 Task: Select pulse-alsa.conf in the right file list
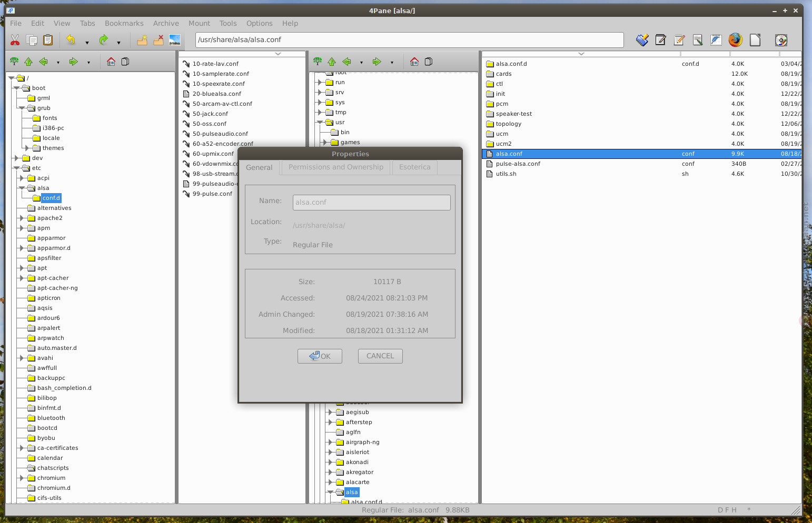pos(518,164)
